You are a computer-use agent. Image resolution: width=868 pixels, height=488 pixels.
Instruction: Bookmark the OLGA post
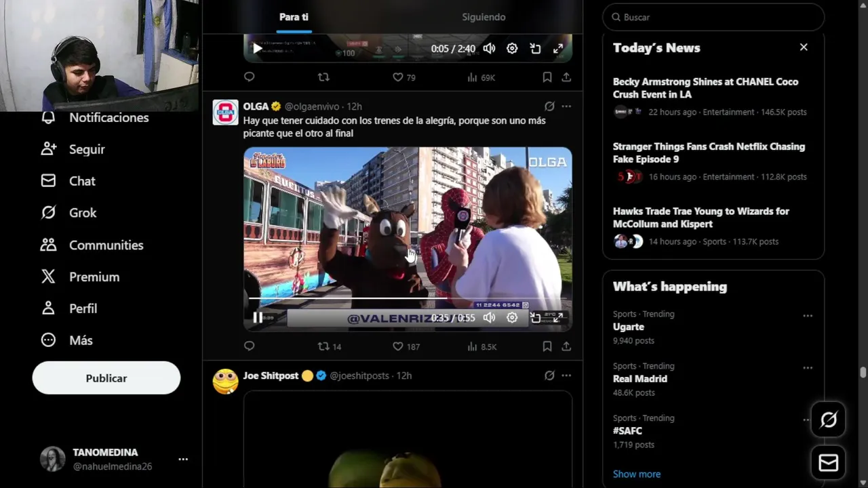click(x=547, y=346)
